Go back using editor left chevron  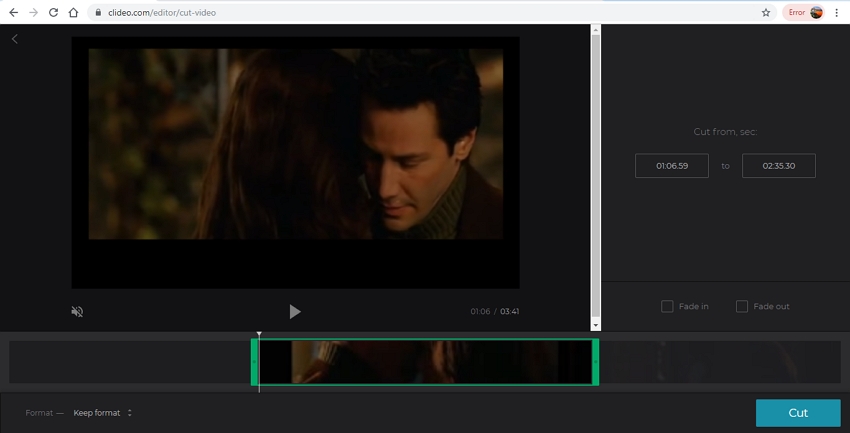15,39
